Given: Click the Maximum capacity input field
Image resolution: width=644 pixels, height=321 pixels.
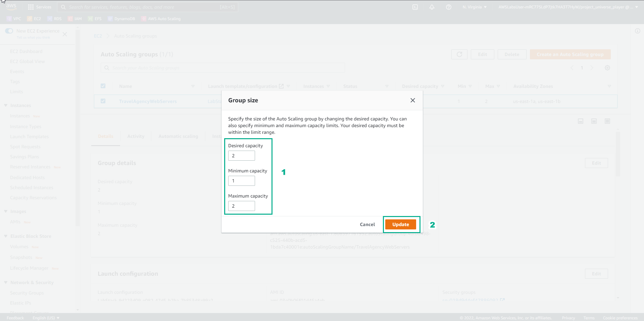Looking at the screenshot, I should tap(242, 206).
